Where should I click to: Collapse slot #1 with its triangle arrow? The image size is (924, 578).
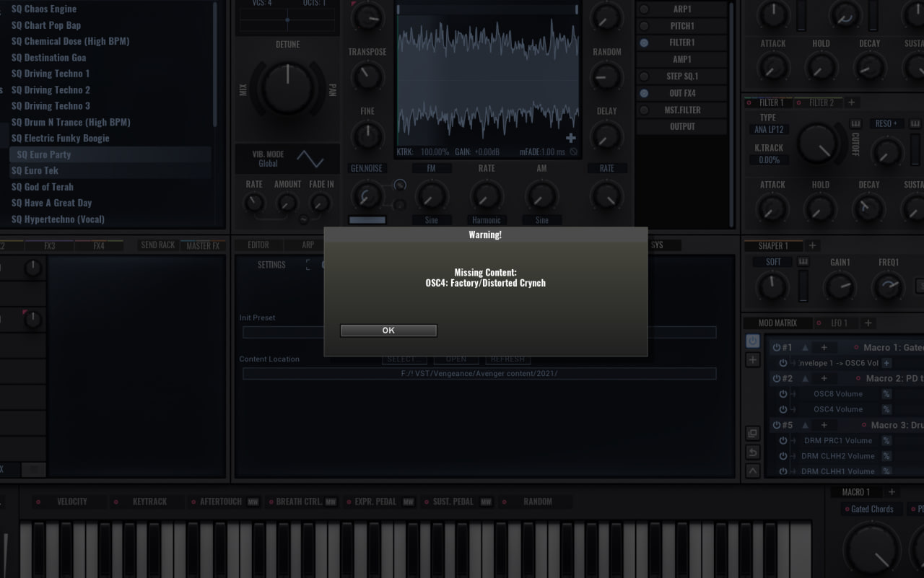pyautogui.click(x=806, y=347)
